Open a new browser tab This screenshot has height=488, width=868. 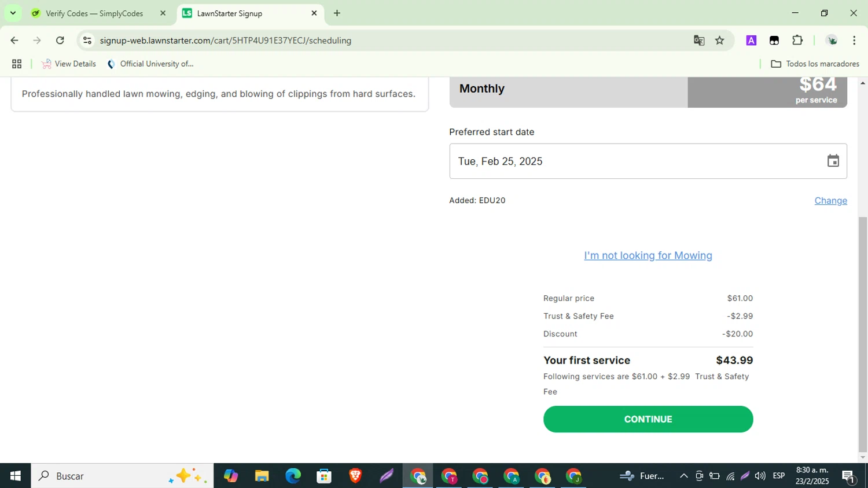tap(337, 13)
